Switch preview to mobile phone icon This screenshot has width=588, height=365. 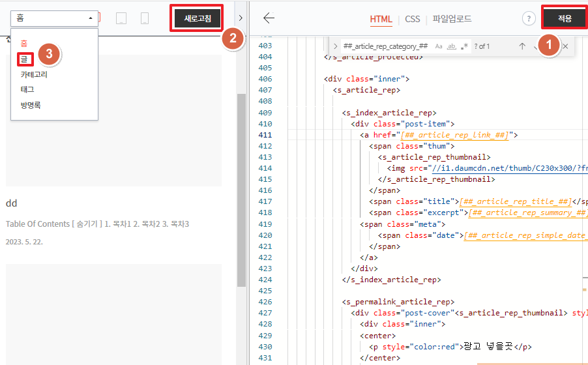tap(145, 18)
